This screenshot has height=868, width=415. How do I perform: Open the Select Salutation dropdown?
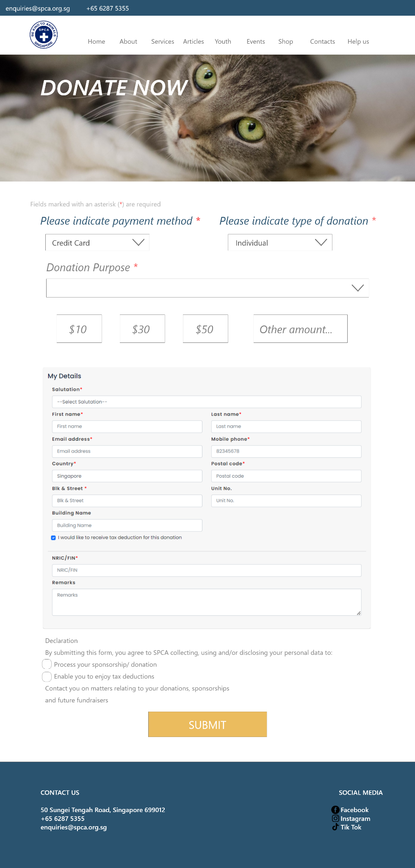pyautogui.click(x=207, y=402)
